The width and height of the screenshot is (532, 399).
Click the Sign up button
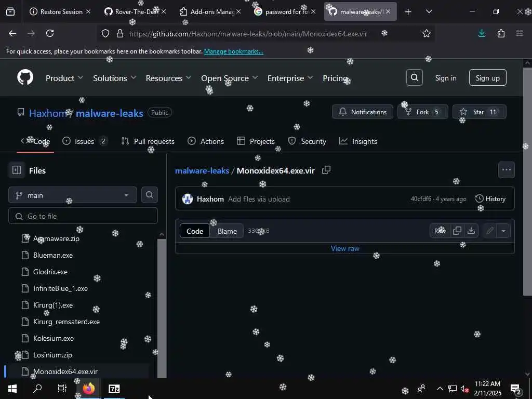coord(487,78)
